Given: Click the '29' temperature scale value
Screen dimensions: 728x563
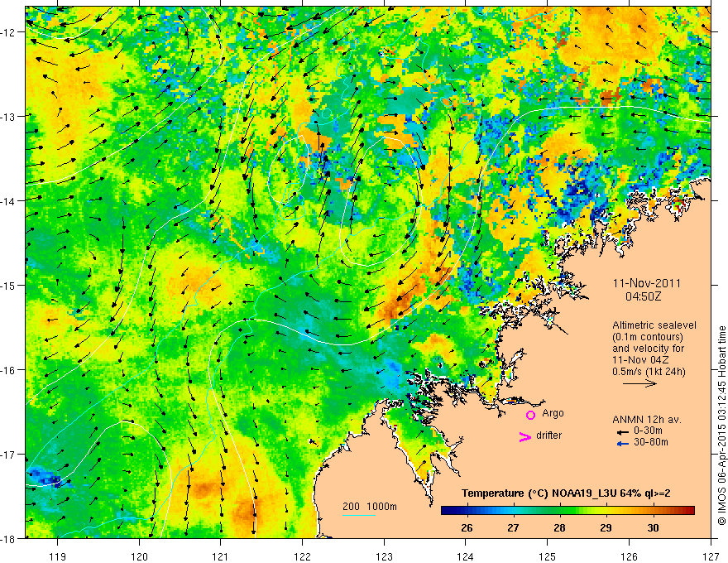Looking at the screenshot, I should tap(606, 527).
